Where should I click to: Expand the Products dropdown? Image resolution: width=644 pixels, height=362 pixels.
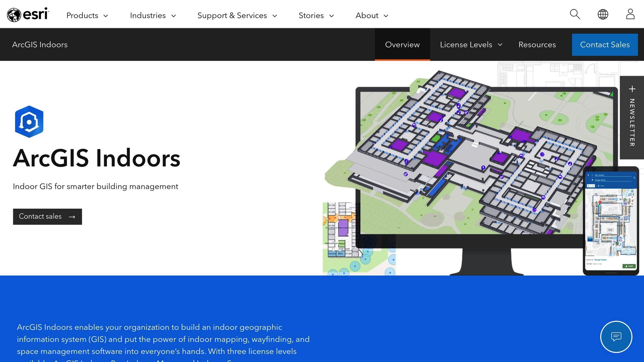tap(87, 15)
